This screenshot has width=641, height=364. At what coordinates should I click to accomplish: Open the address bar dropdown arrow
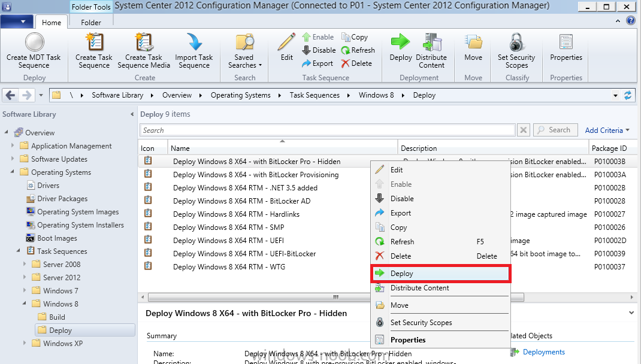point(615,96)
